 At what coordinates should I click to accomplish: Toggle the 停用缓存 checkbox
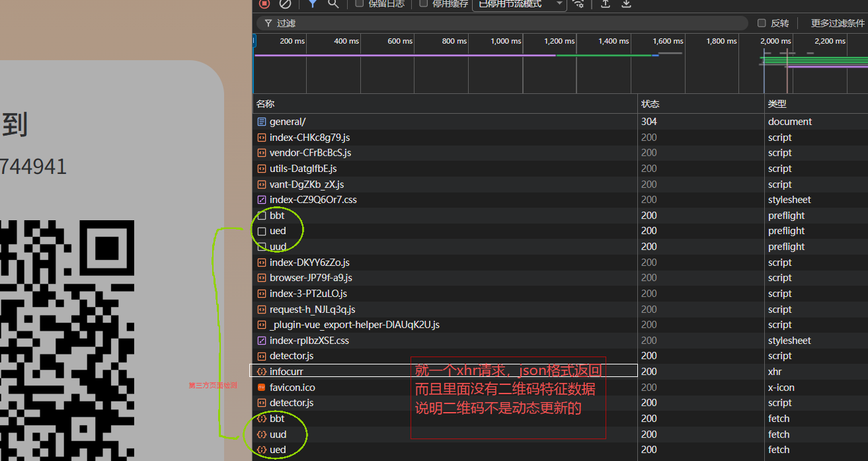pyautogui.click(x=424, y=3)
